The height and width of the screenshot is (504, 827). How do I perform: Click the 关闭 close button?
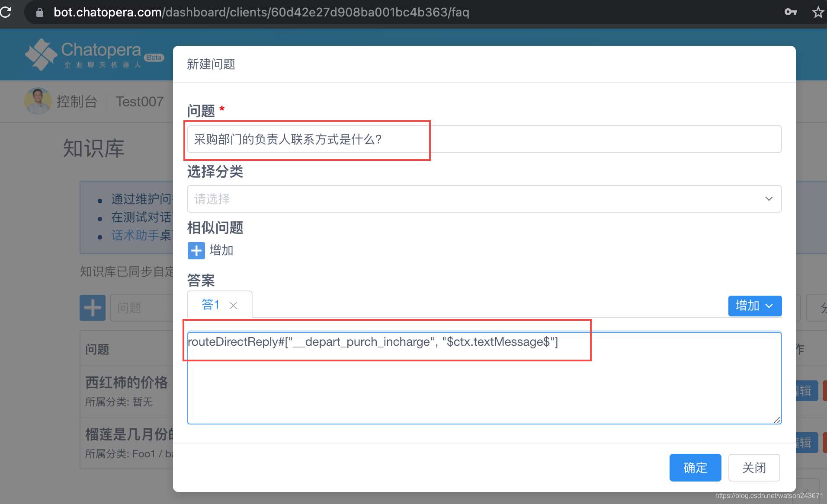point(754,468)
